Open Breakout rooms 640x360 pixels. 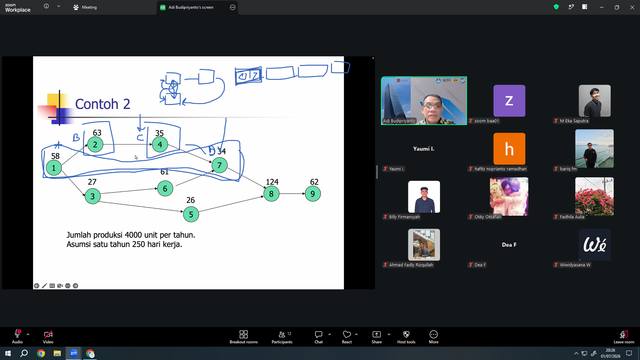coord(243,337)
